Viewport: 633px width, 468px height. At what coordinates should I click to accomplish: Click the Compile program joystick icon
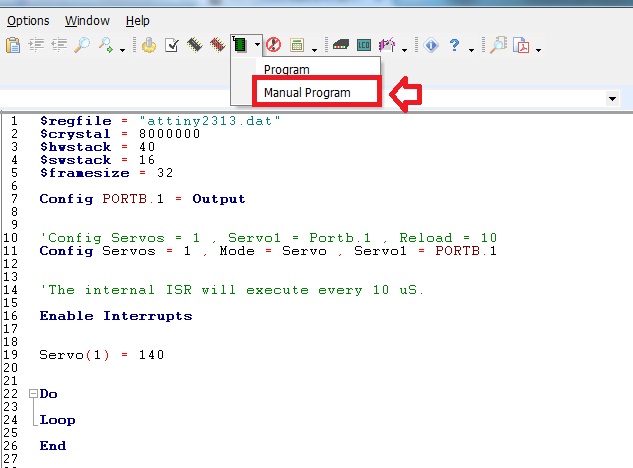click(149, 45)
